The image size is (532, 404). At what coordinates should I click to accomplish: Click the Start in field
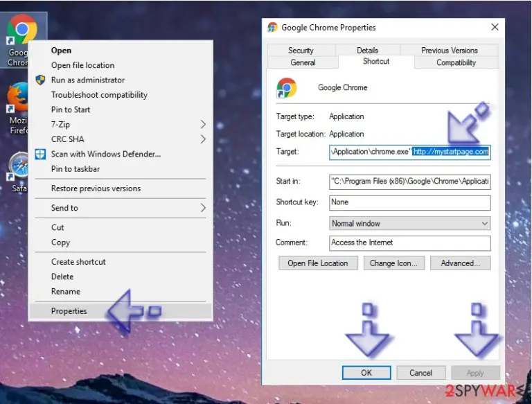click(410, 182)
